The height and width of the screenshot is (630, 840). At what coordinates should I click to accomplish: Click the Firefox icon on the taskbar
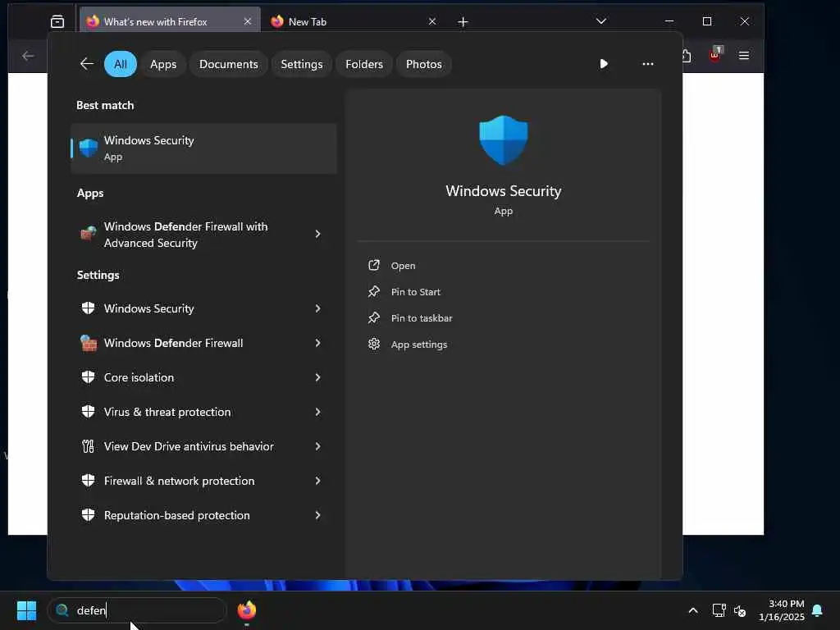click(246, 610)
